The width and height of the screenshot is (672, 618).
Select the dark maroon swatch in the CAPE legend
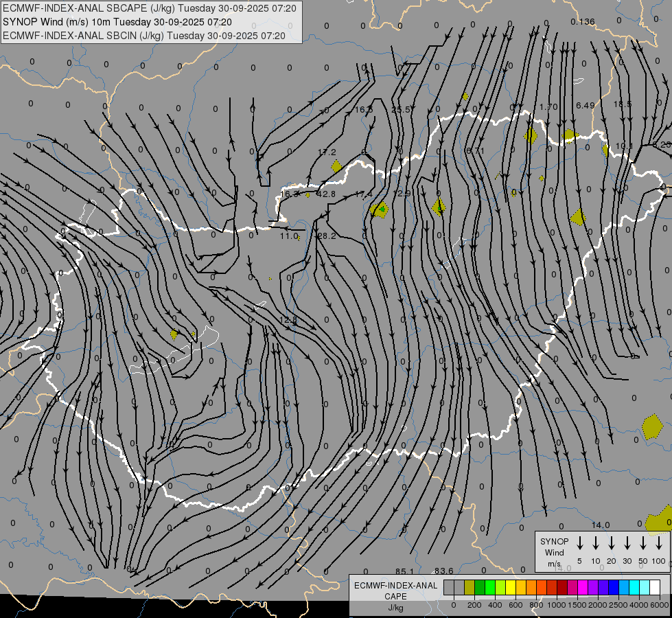pyautogui.click(x=562, y=588)
